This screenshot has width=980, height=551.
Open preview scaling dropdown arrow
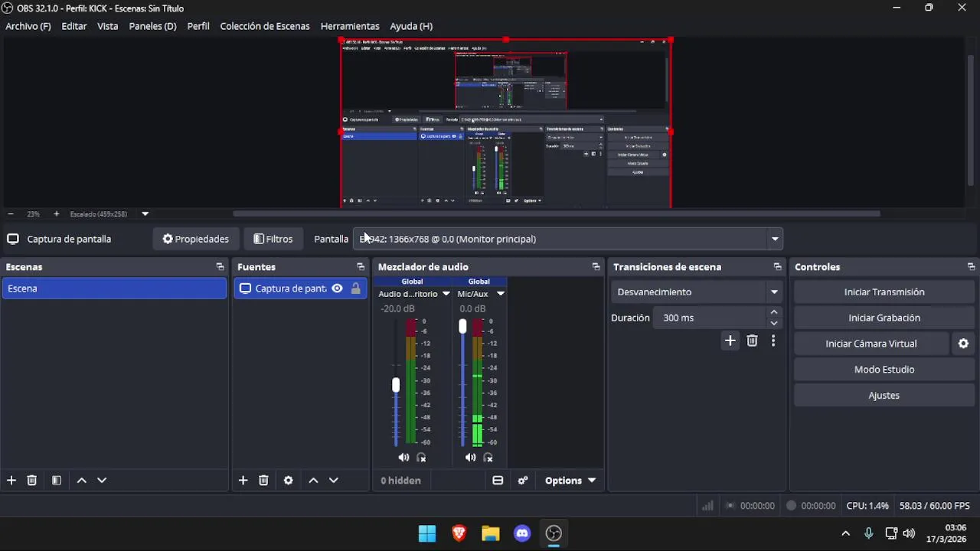pyautogui.click(x=145, y=214)
